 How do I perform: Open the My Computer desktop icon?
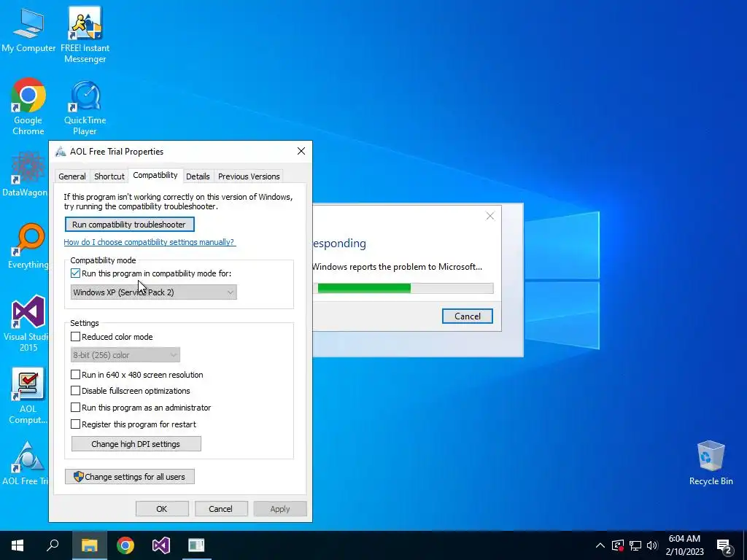tap(28, 31)
